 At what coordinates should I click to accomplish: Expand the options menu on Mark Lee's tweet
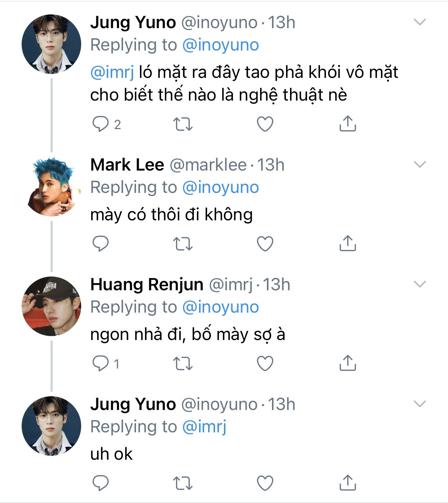coord(420,165)
